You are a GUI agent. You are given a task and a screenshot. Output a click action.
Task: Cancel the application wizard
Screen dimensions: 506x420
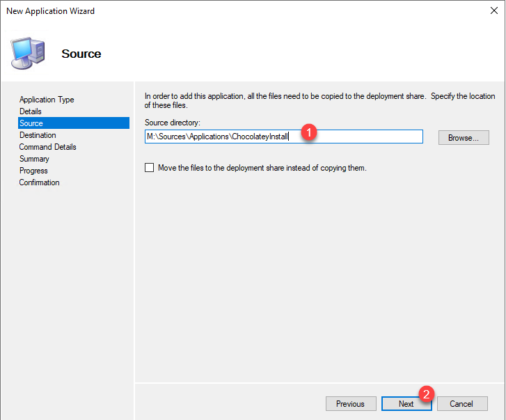[461, 404]
